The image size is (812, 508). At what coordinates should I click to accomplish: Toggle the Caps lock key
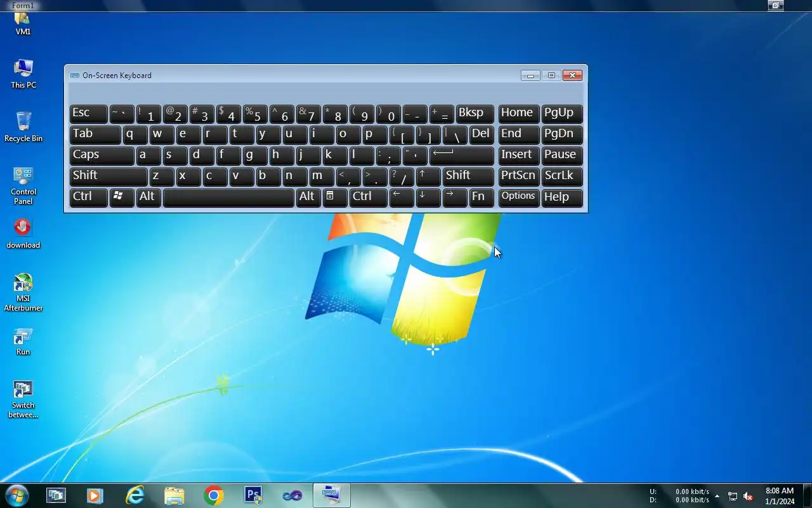101,156
